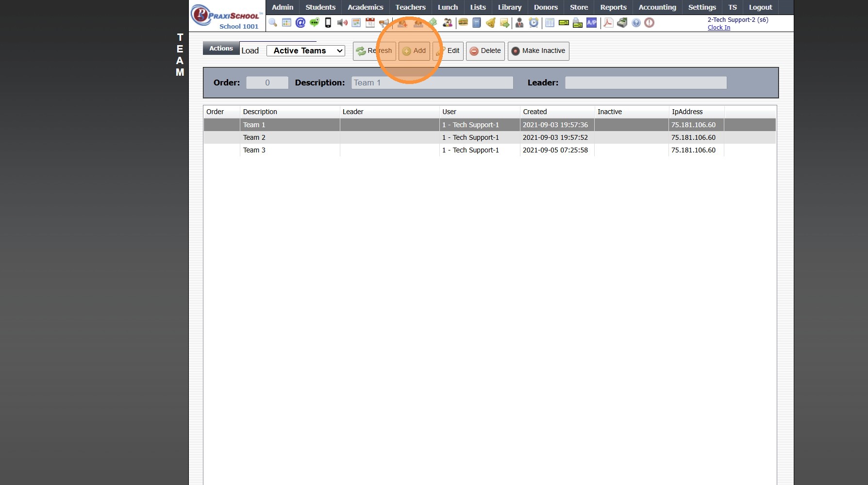This screenshot has width=868, height=485.
Task: Open the Reports menu
Action: click(614, 7)
